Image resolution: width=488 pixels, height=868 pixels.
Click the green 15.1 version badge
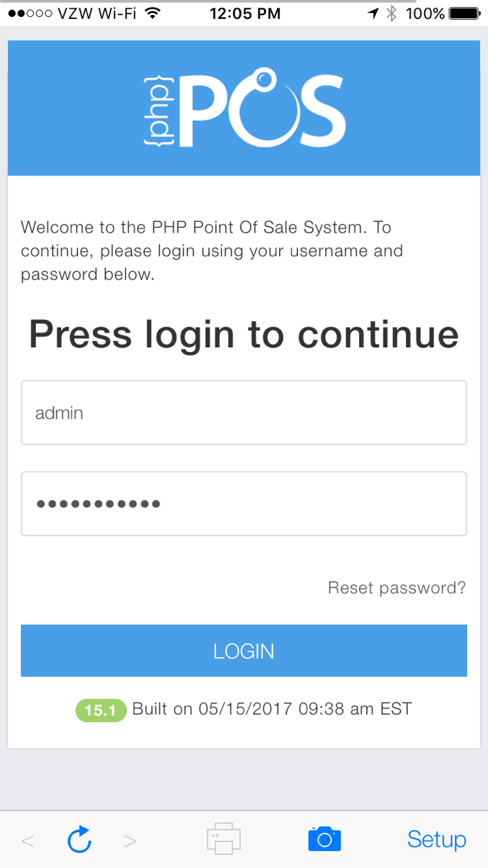[x=100, y=710]
